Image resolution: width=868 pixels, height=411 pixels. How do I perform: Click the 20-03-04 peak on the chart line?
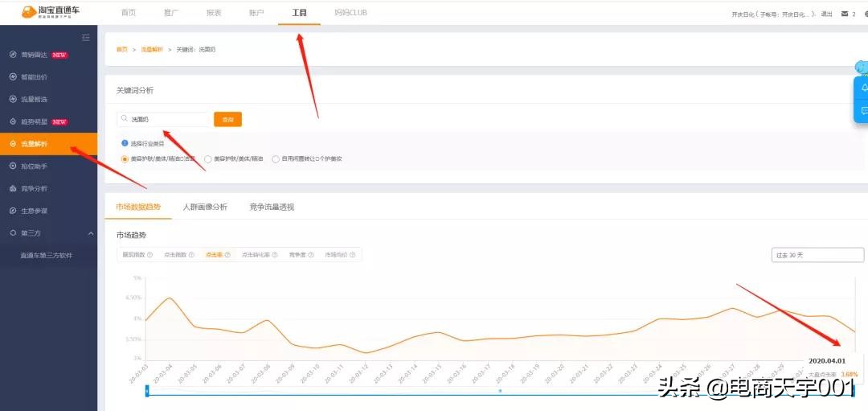tap(170, 298)
